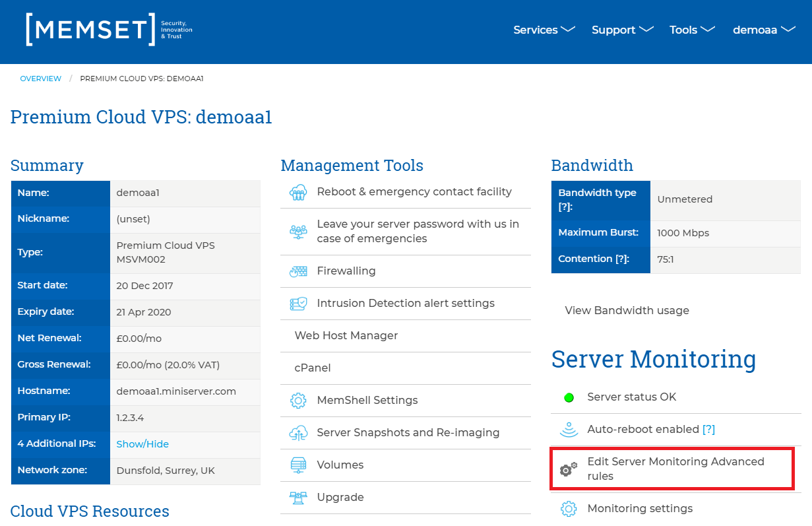Open Reboot & emergency contact facility
This screenshot has width=812, height=526.
[414, 192]
